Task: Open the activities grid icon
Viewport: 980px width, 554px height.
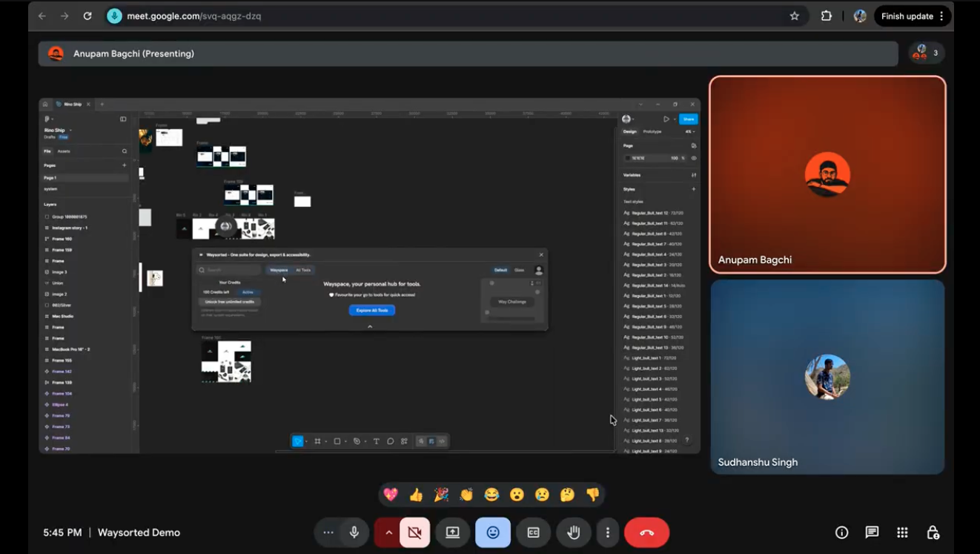Action: tap(902, 532)
